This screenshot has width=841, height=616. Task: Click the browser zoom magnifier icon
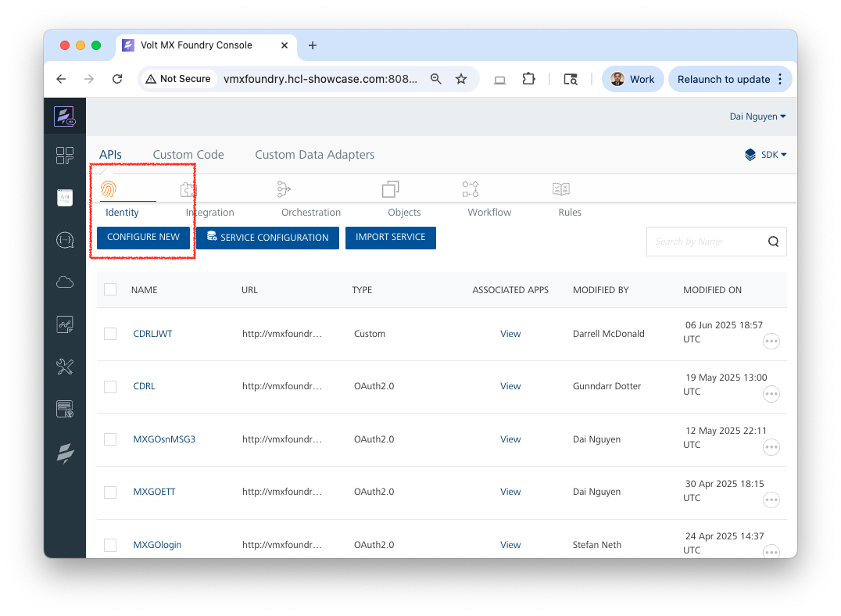[436, 79]
